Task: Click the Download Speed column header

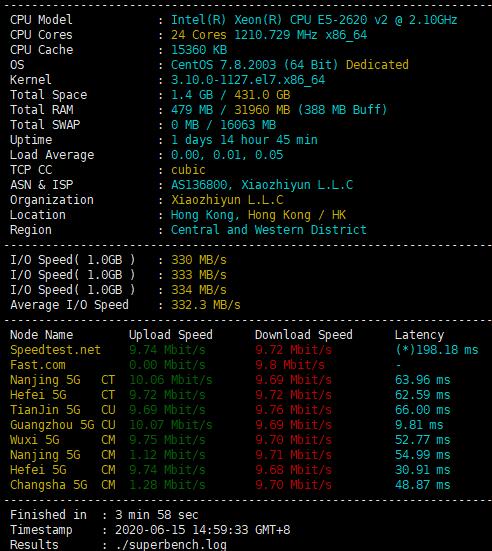Action: point(304,335)
